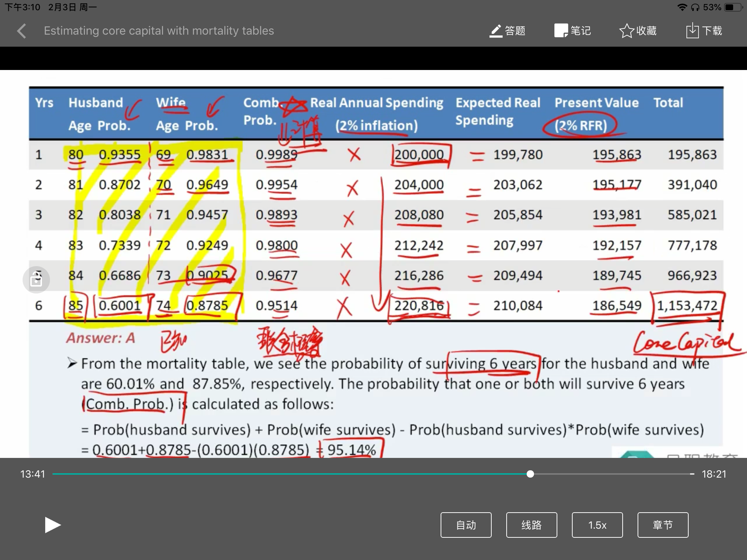Tap the 'Answer: A' text
The height and width of the screenshot is (560, 747).
pos(101,338)
